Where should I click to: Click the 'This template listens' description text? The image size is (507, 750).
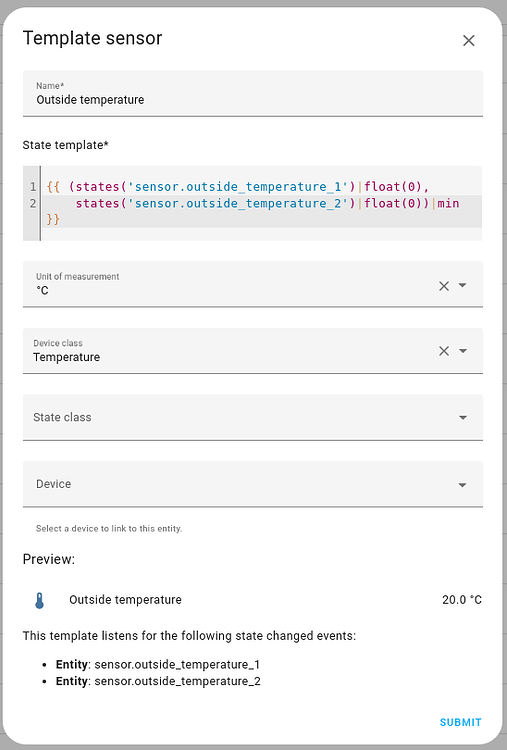[189, 636]
